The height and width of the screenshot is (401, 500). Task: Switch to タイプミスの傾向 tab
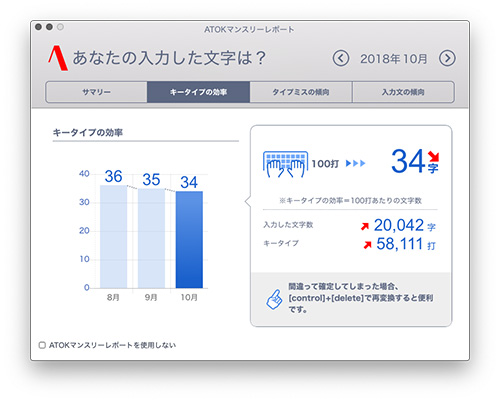(301, 92)
